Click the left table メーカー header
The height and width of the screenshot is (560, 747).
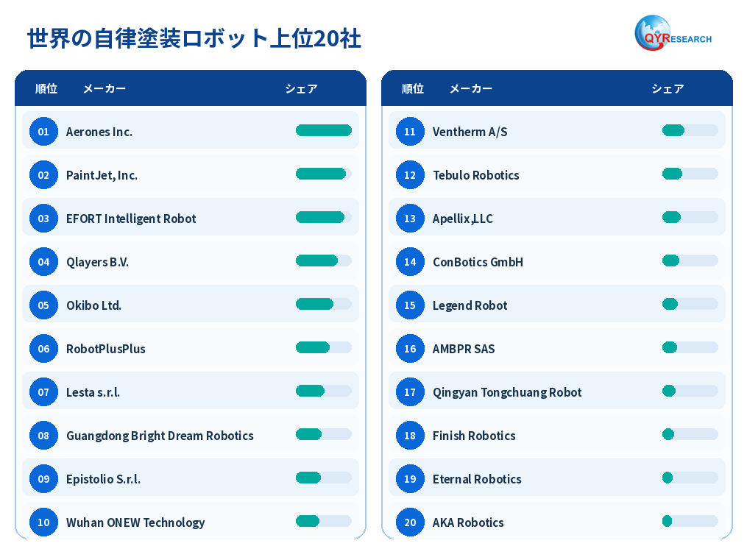(105, 88)
